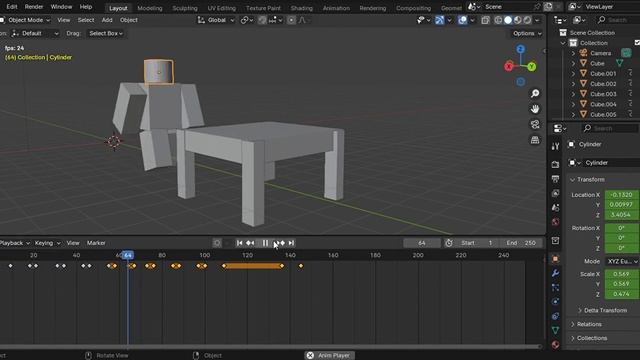Jump to the last frame

click(291, 243)
